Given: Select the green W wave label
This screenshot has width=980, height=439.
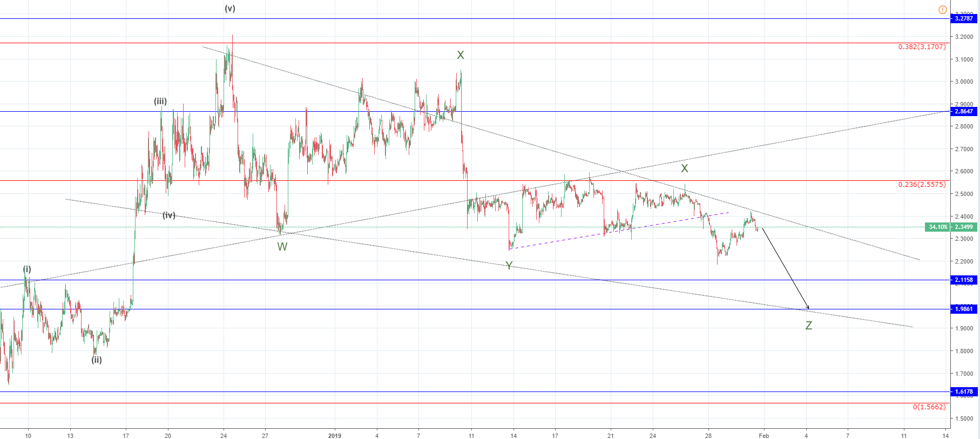Looking at the screenshot, I should [282, 247].
